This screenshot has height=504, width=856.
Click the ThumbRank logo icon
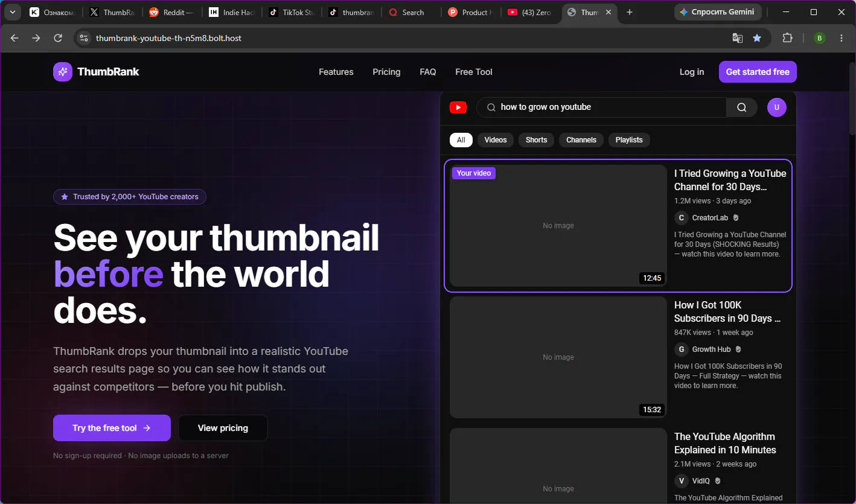point(63,72)
